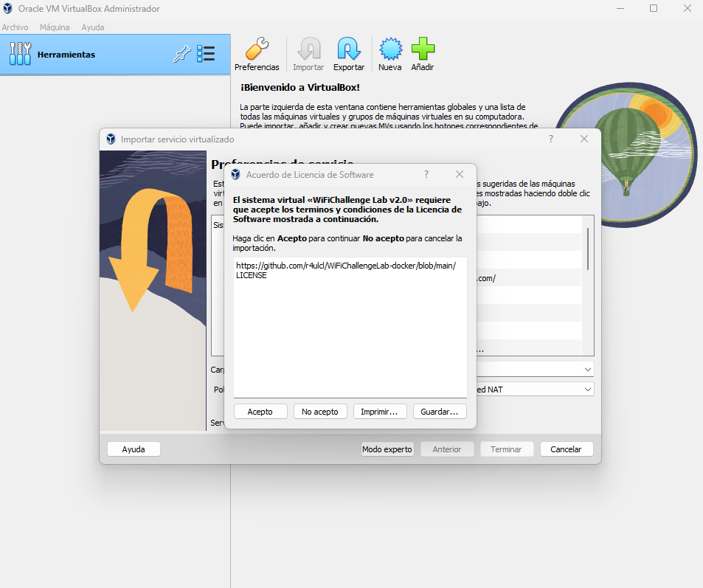This screenshot has height=588, width=703.
Task: Expand the NAT policy dropdown
Action: click(588, 390)
